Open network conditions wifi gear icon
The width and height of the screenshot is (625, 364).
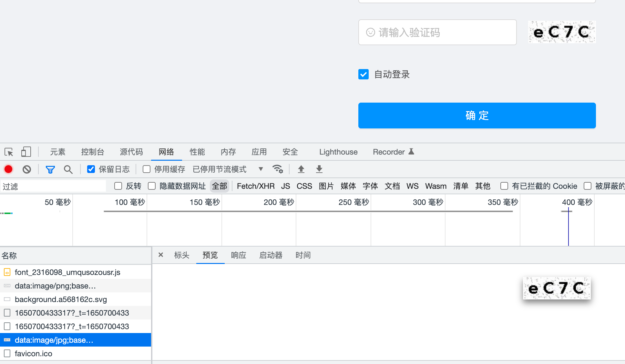click(278, 169)
